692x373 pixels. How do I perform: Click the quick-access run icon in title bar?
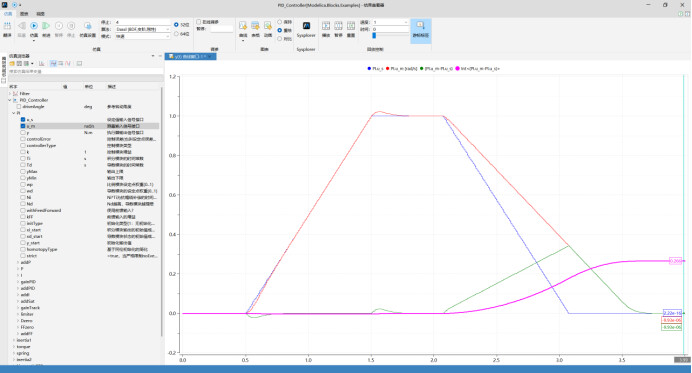coord(14,4)
